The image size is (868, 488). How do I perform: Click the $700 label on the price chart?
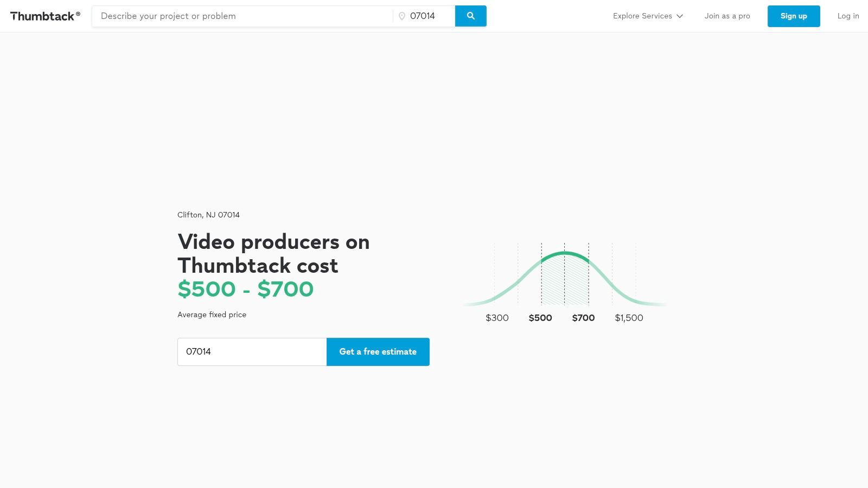(x=583, y=318)
